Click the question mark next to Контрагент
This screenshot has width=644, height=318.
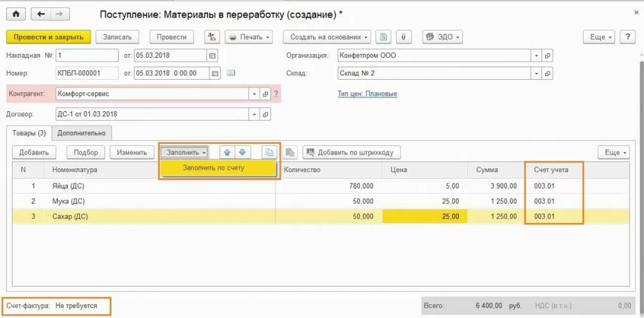coord(276,93)
